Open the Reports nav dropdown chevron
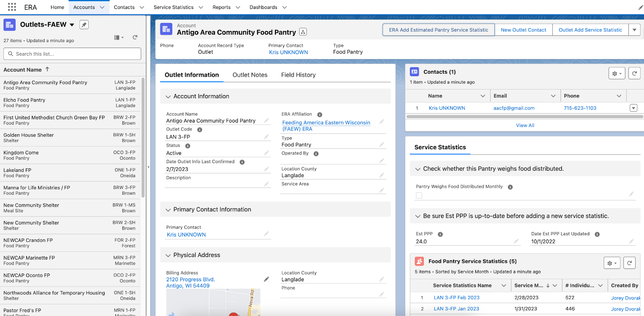 point(238,7)
